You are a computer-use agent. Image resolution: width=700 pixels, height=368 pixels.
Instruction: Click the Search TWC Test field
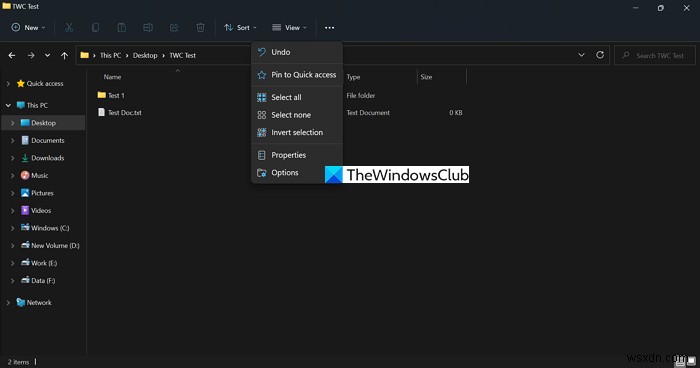tap(655, 55)
